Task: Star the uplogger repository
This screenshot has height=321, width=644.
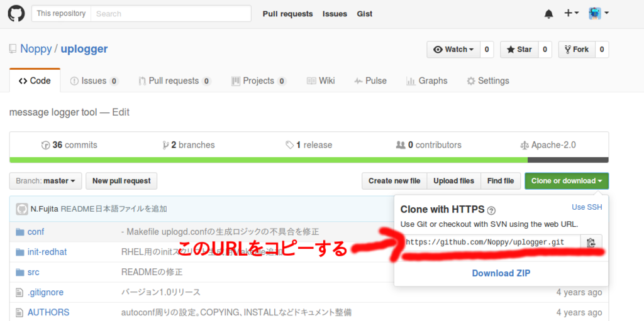Action: 519,50
